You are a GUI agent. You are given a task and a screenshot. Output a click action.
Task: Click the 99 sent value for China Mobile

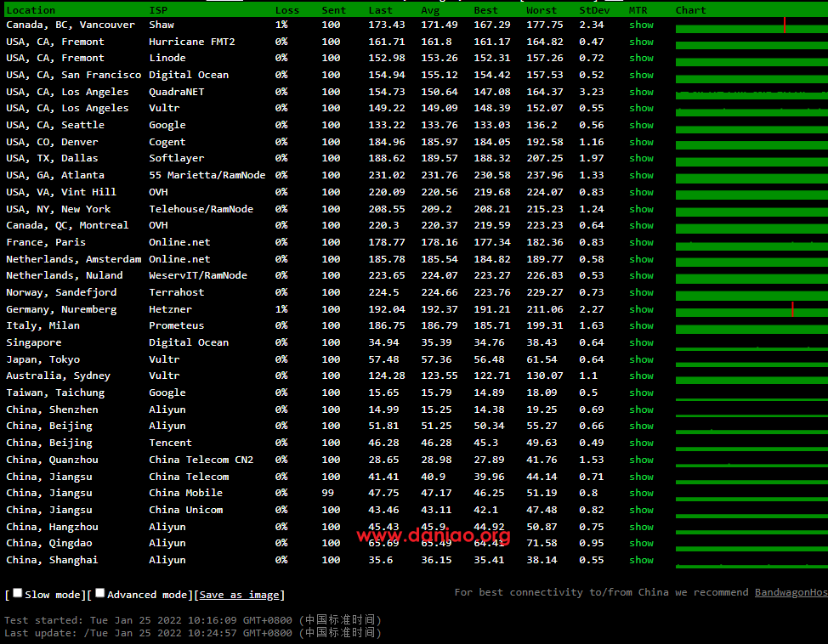[327, 493]
